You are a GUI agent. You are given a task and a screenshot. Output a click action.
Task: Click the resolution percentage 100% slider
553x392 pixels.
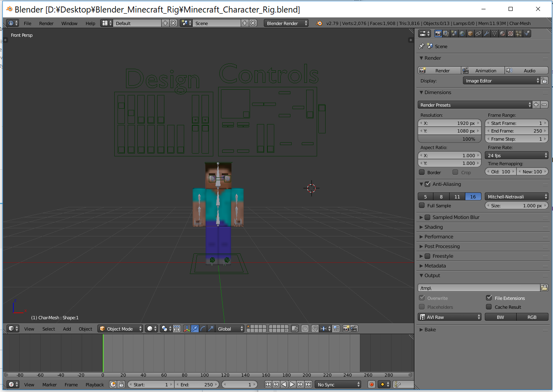[x=450, y=139]
